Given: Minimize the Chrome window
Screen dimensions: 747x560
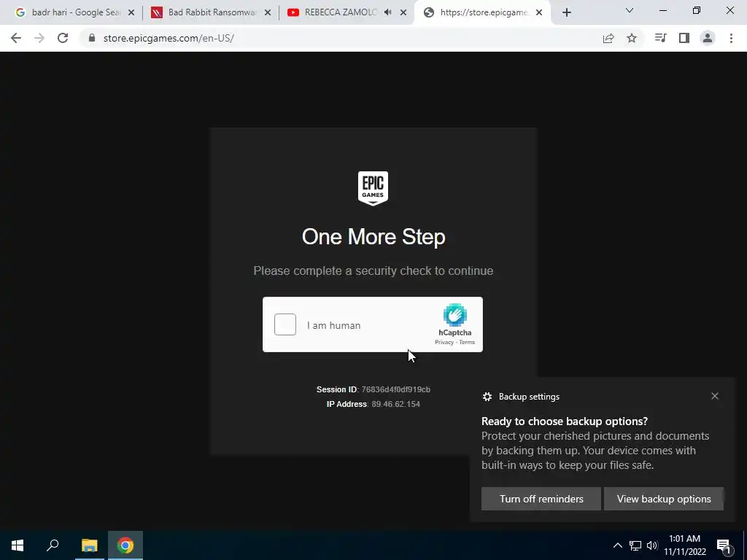Looking at the screenshot, I should 662,10.
